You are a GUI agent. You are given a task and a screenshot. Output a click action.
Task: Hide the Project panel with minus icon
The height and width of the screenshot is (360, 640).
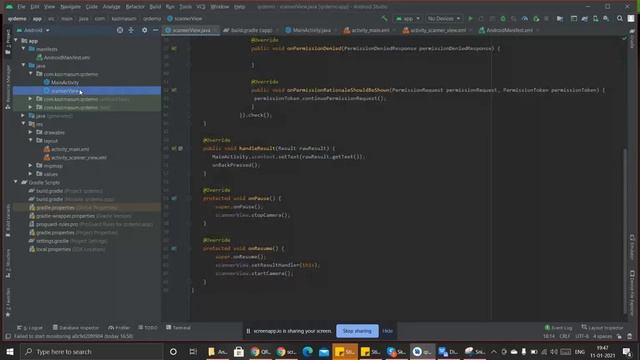point(156,30)
